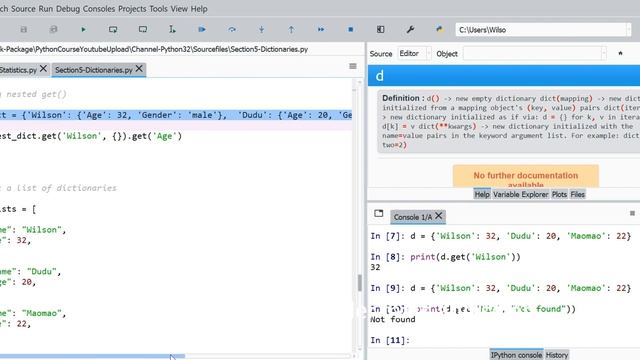Click the Save all files icon

coord(53,29)
